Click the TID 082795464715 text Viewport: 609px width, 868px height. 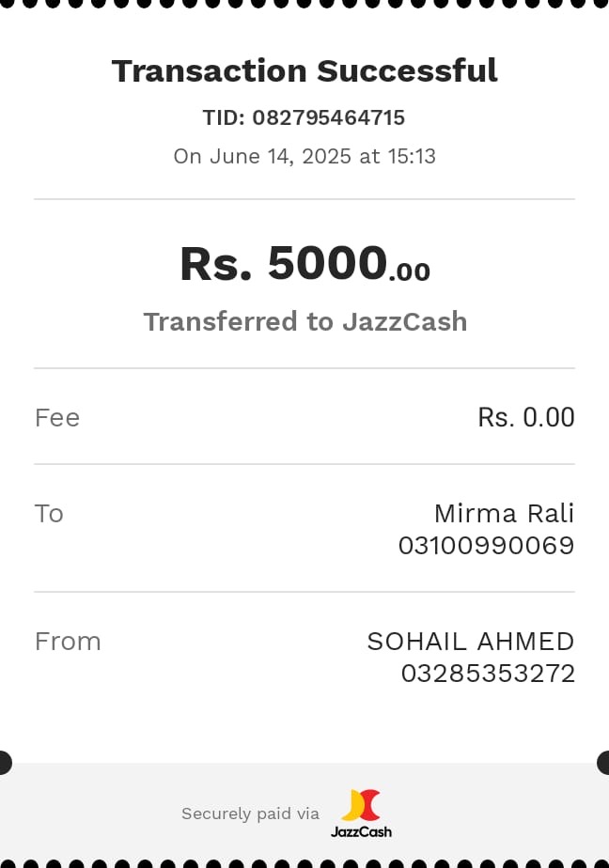click(304, 117)
